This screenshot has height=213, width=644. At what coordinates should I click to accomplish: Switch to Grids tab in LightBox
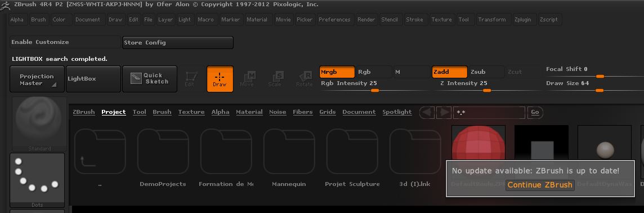tap(327, 112)
